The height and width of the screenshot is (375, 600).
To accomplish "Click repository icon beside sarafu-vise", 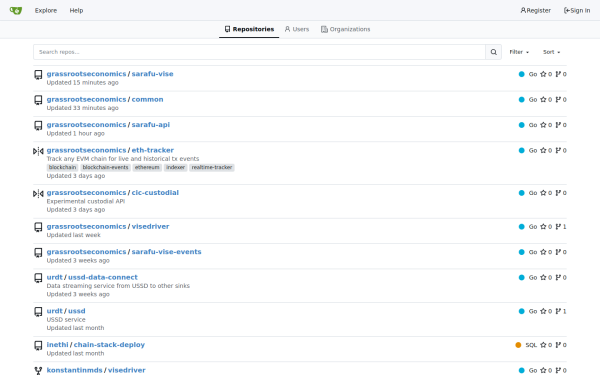I will click(38, 75).
